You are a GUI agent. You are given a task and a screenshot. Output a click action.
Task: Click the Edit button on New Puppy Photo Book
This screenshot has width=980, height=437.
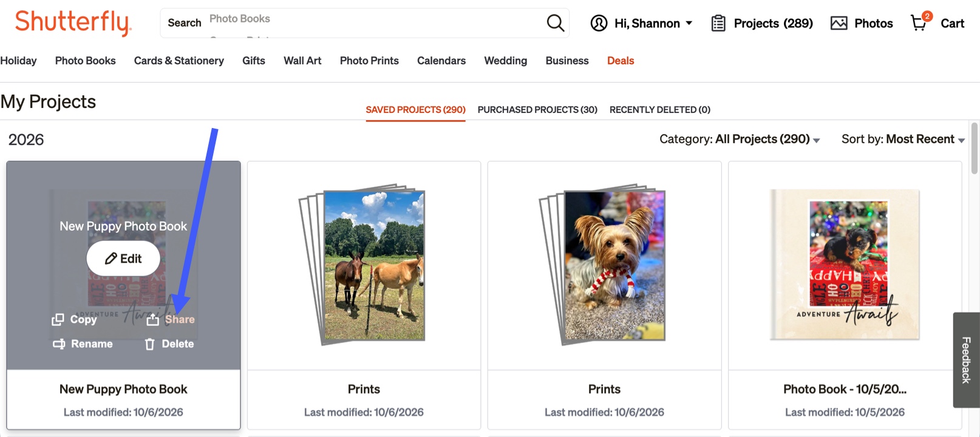[123, 259]
